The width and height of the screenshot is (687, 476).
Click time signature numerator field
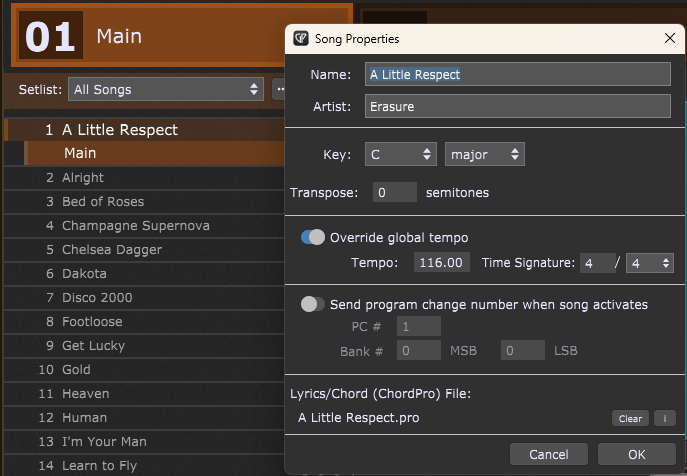tap(598, 263)
